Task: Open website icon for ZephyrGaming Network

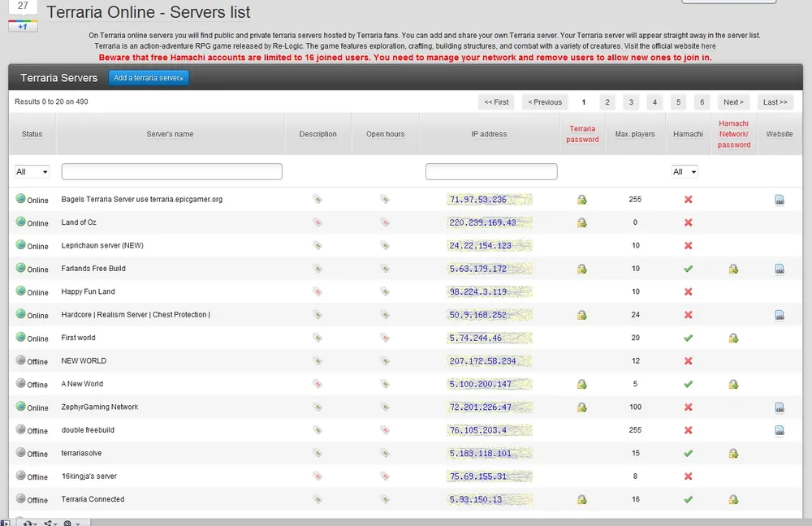Action: [780, 407]
